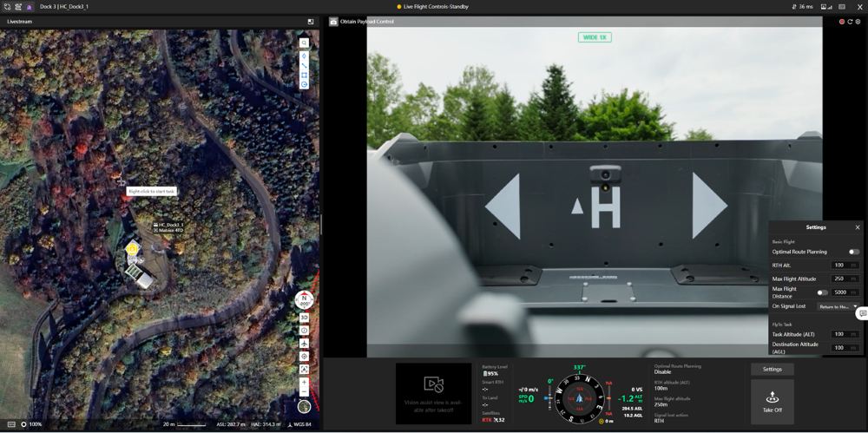Image resolution: width=868 pixels, height=433 pixels.
Task: Open the satellite map layer thumbnail
Action: coord(304,407)
